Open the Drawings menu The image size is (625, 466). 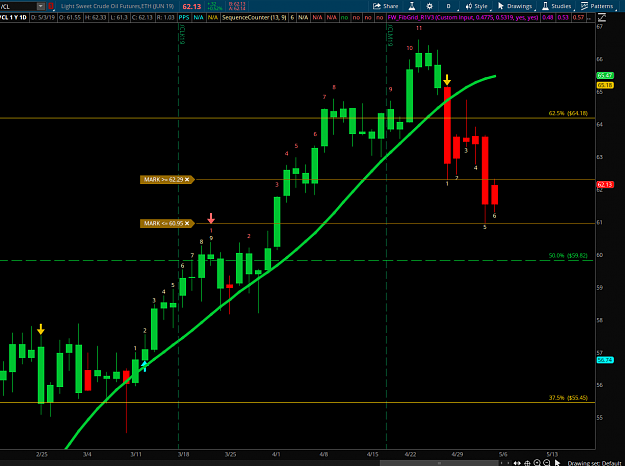click(515, 6)
